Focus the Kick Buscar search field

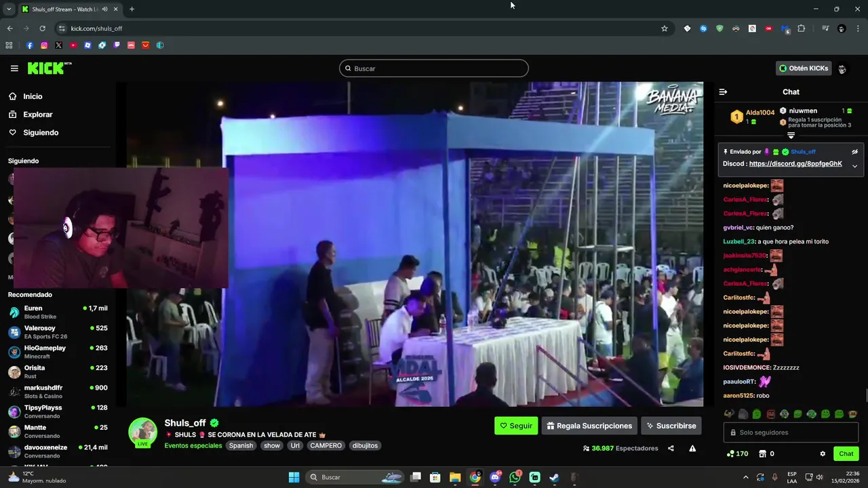(434, 68)
